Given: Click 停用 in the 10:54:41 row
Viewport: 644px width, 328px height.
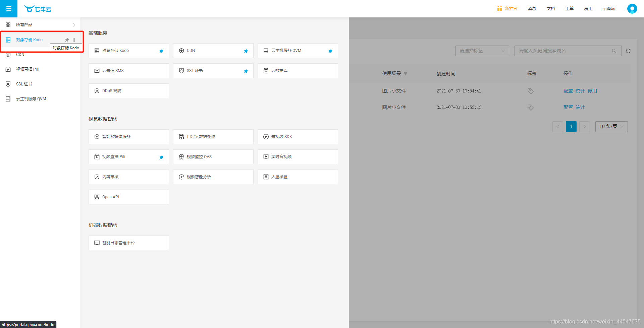Looking at the screenshot, I should tap(592, 91).
